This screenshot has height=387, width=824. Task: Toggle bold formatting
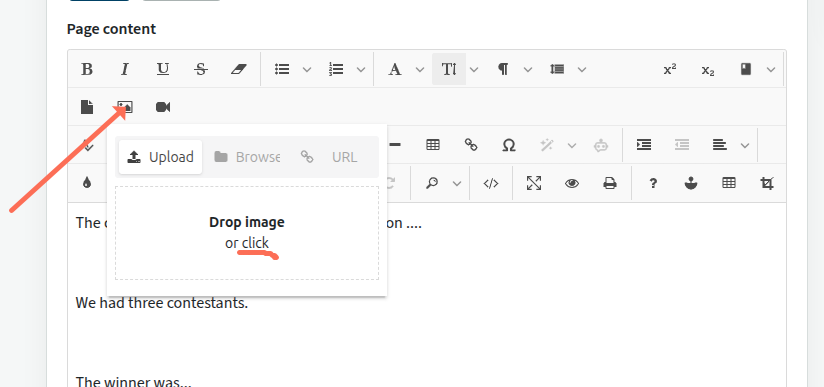pos(87,69)
